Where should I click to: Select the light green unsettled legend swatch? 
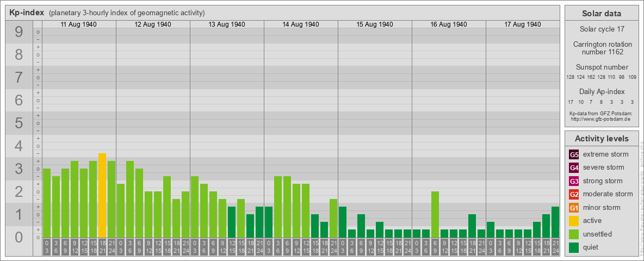574,234
